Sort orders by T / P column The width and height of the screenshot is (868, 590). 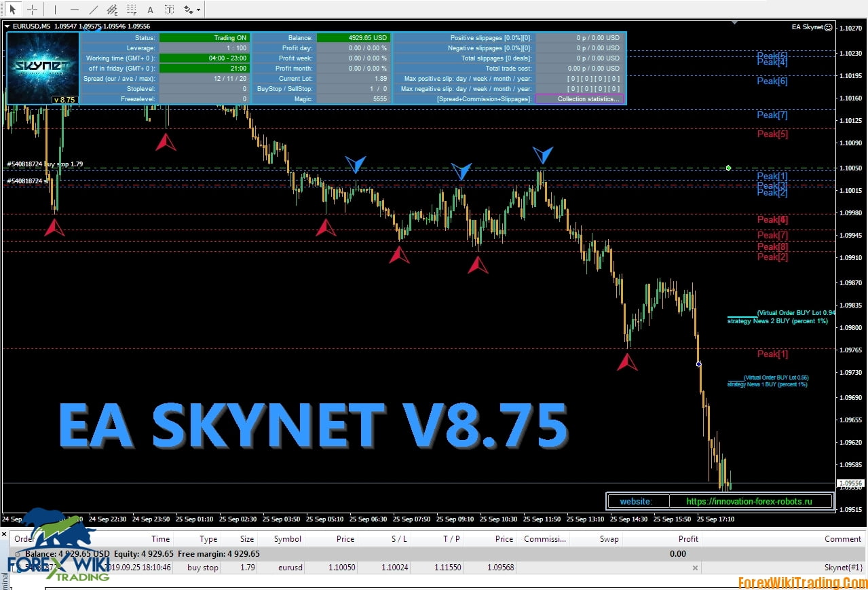(x=451, y=539)
